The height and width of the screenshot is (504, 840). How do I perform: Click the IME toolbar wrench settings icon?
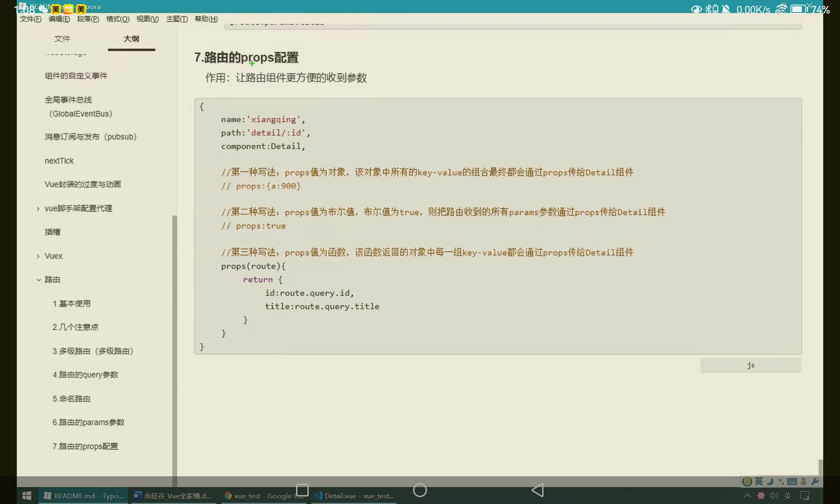(815, 481)
